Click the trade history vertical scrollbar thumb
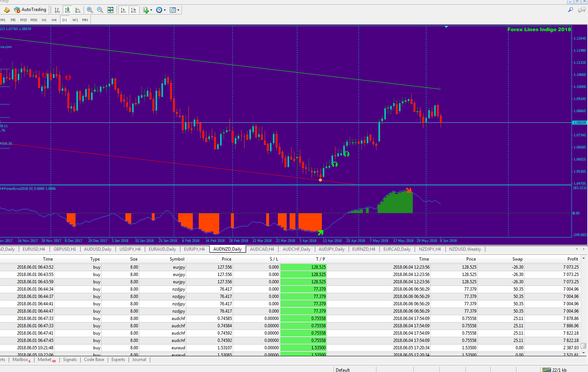 pos(584,346)
